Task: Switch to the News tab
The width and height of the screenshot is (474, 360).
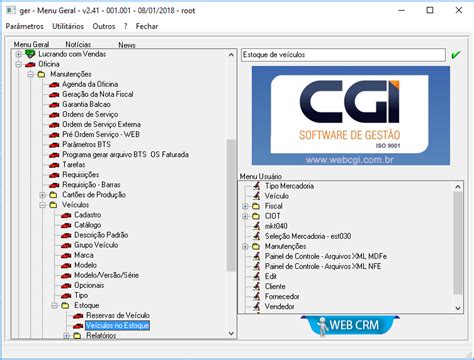Action: 127,45
